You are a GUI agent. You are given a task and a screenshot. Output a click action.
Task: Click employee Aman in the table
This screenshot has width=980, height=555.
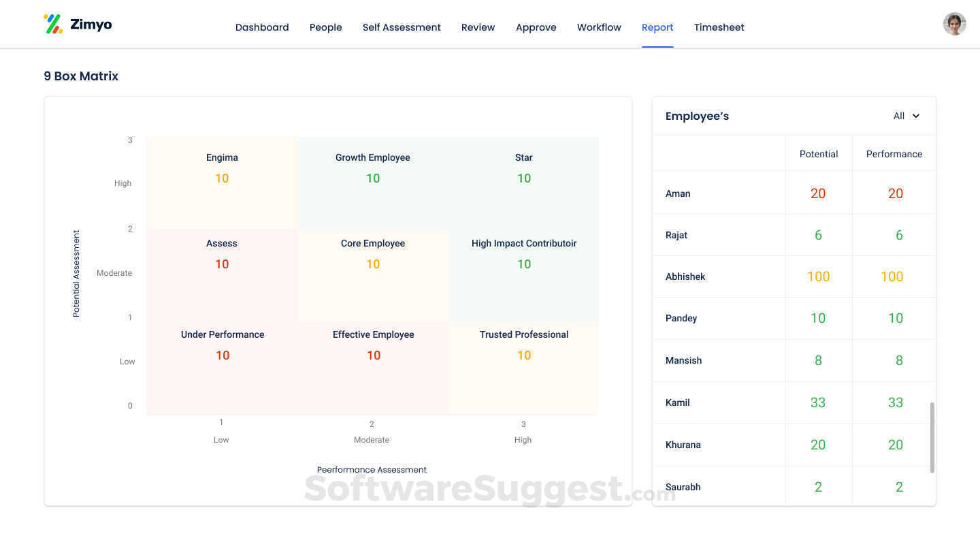click(678, 193)
